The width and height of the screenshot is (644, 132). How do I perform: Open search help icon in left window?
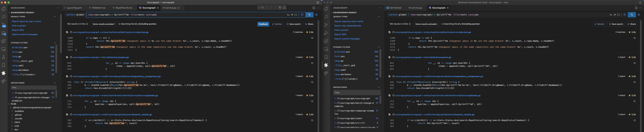tap(316, 15)
